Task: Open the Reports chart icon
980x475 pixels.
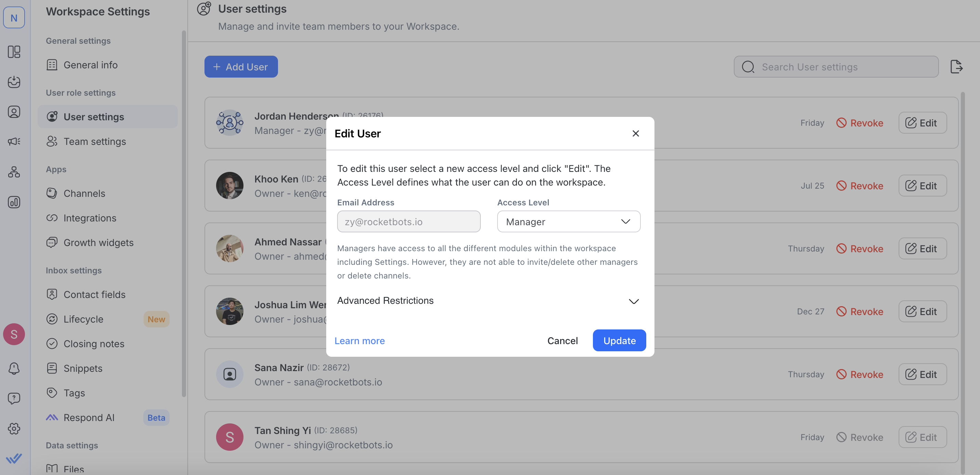Action: (14, 202)
